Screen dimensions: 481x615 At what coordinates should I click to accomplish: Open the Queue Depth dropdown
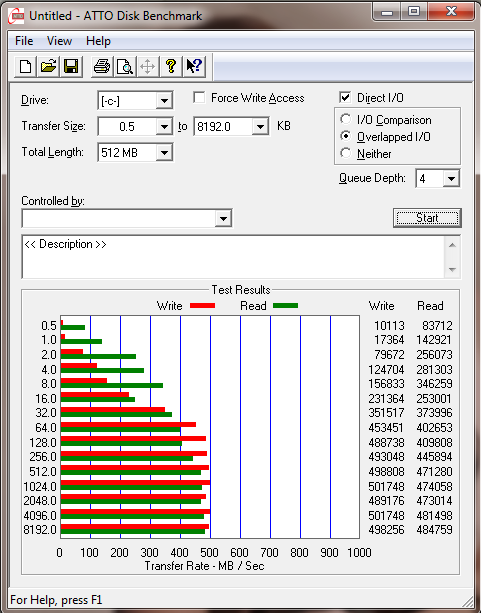[x=451, y=179]
